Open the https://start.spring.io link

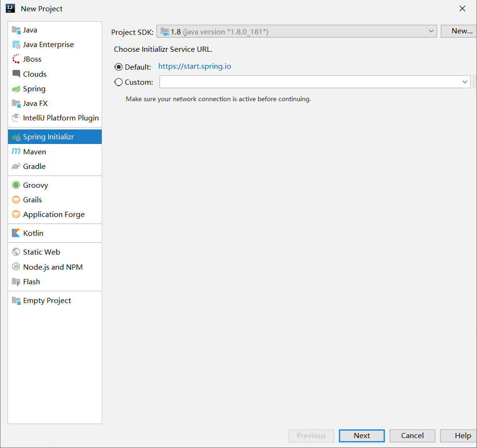pyautogui.click(x=194, y=66)
